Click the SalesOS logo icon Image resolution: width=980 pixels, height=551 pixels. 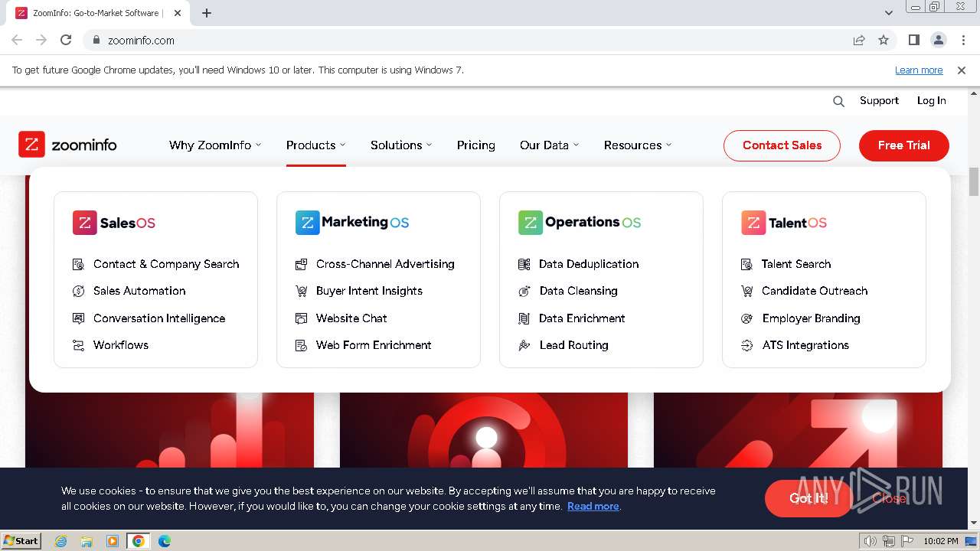84,223
